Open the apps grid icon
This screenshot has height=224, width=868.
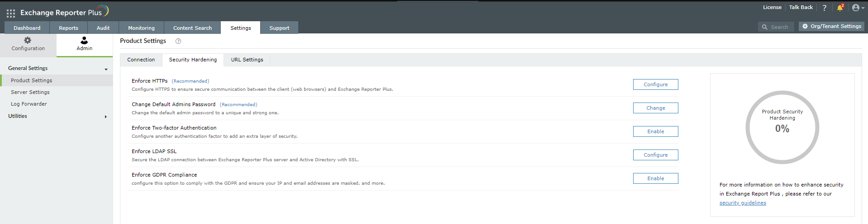pos(11,13)
